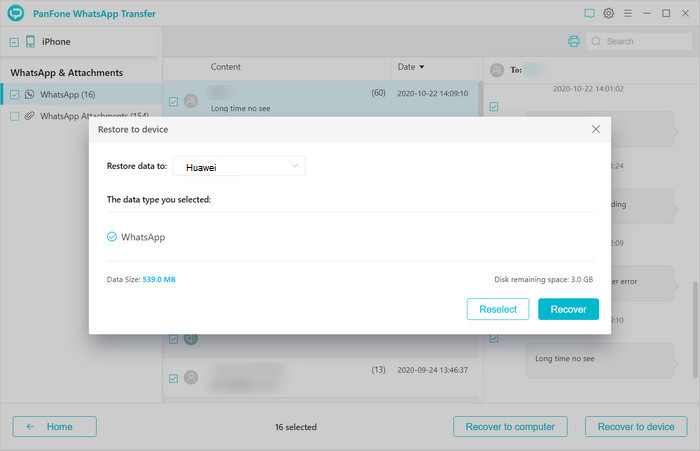Select WhatsApp (16) in sidebar

[x=81, y=94]
